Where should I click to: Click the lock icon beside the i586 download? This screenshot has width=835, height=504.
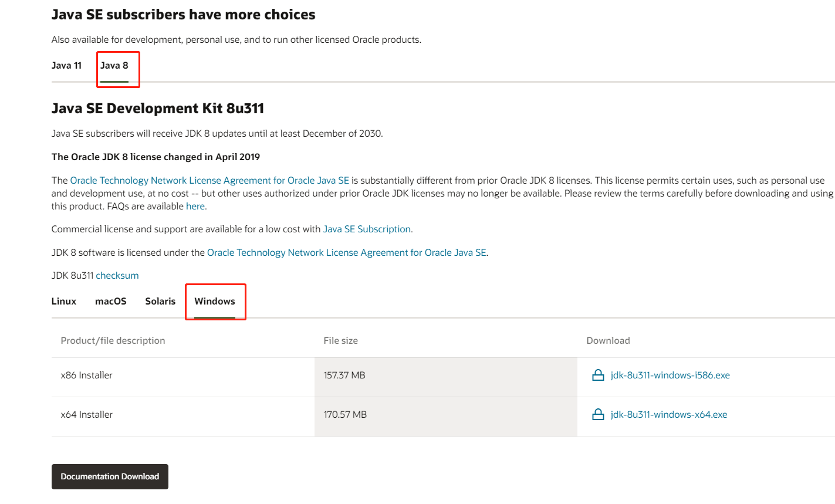(598, 376)
